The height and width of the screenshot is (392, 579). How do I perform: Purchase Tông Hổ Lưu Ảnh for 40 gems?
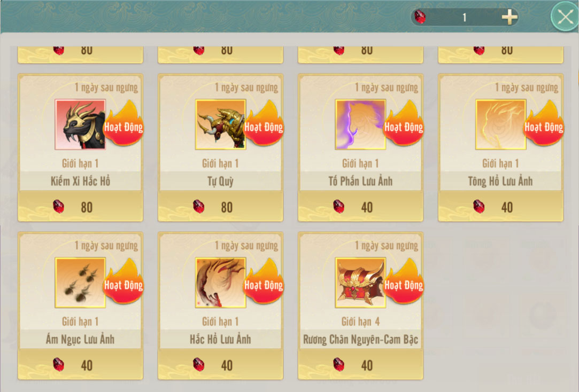point(501,207)
